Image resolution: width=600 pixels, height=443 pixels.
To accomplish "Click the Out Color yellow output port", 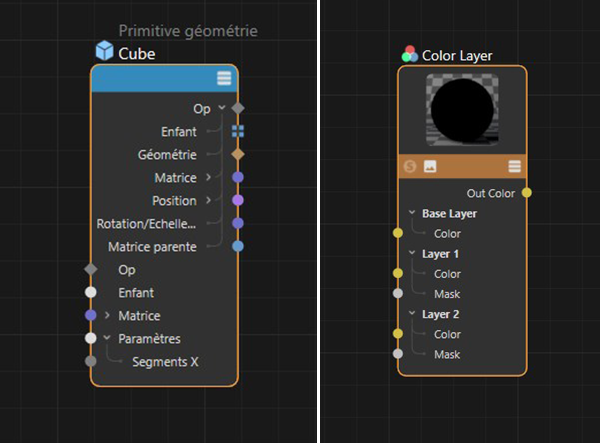I will [x=527, y=193].
